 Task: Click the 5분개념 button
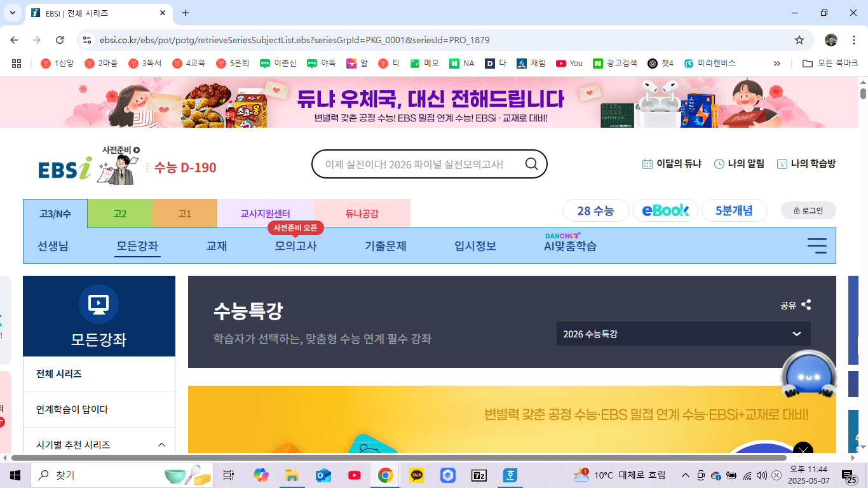pos(734,210)
